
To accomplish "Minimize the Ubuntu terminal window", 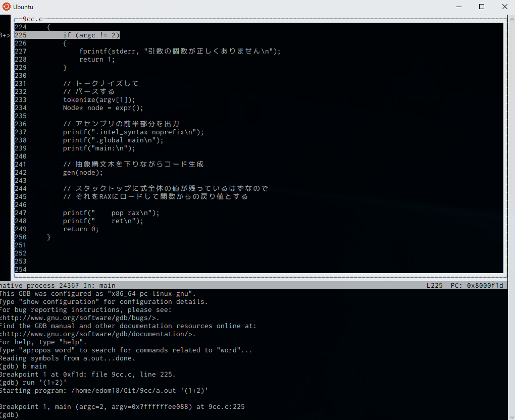I will (459, 7).
